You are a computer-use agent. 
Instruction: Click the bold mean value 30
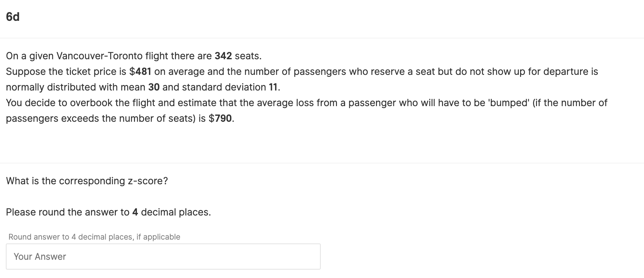point(154,87)
